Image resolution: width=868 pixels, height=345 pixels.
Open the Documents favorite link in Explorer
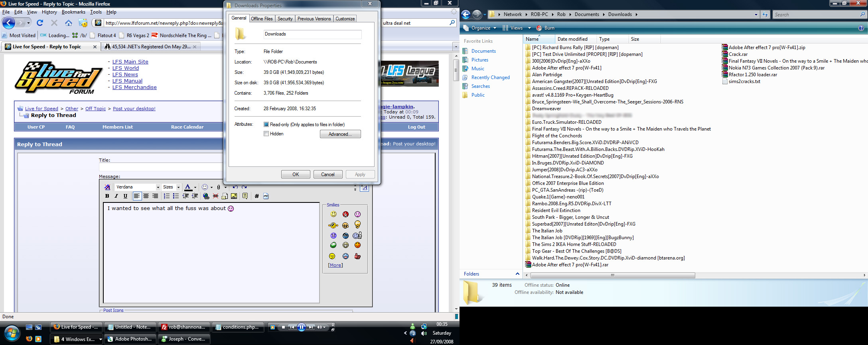483,51
